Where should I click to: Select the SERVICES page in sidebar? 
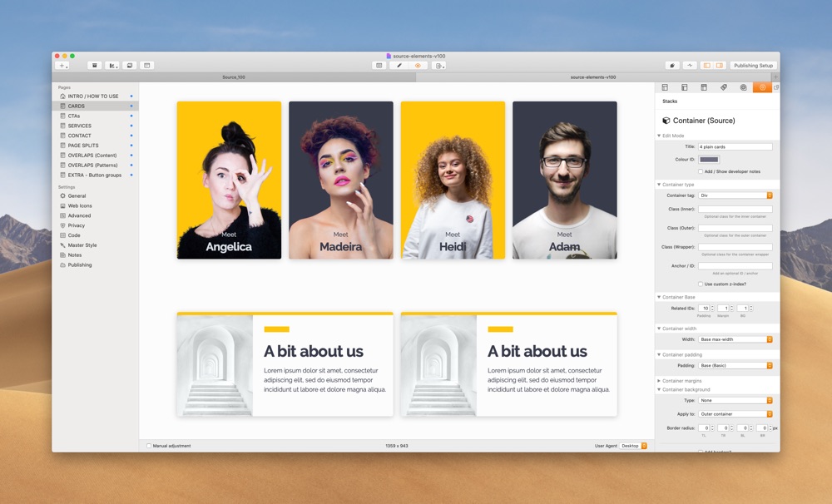80,126
